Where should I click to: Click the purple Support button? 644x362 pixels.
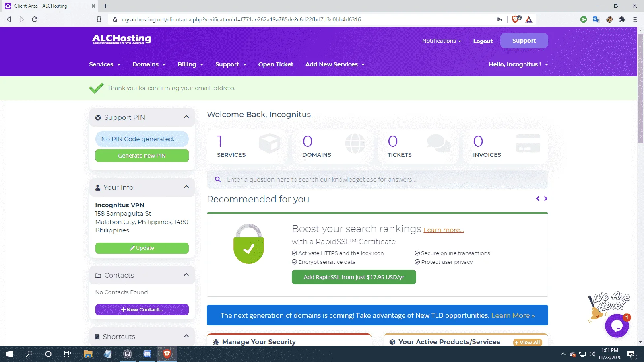tap(524, 41)
